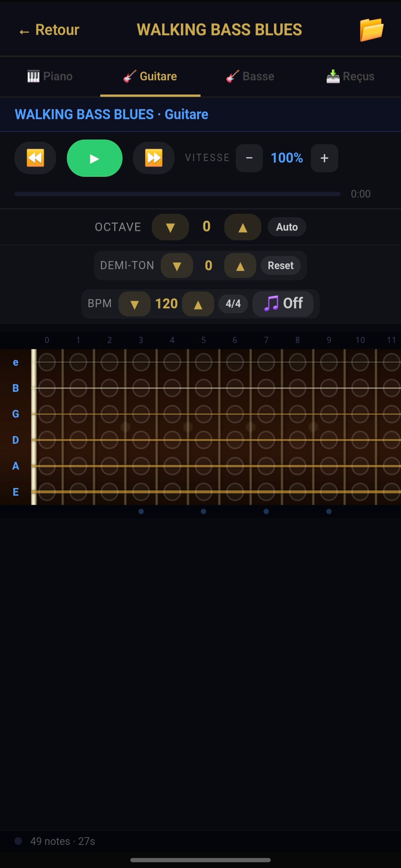The height and width of the screenshot is (868, 401).
Task: Lower the demi-ton with the down arrow
Action: (177, 266)
